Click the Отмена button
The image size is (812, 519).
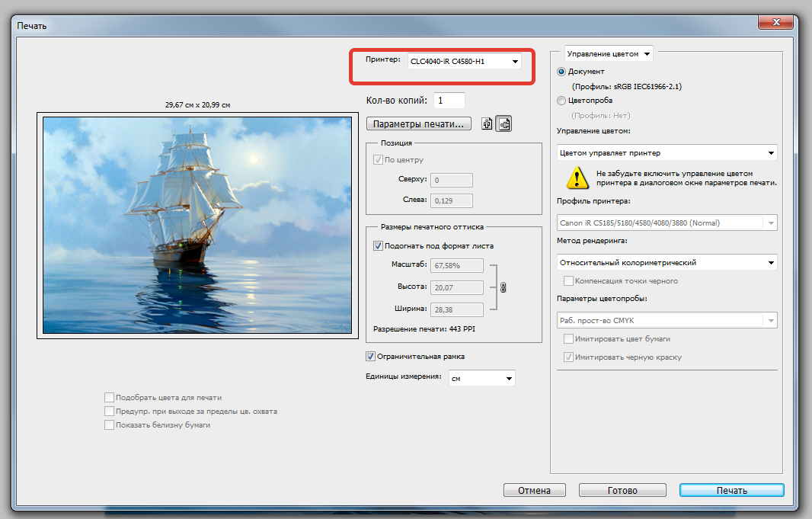tap(535, 490)
